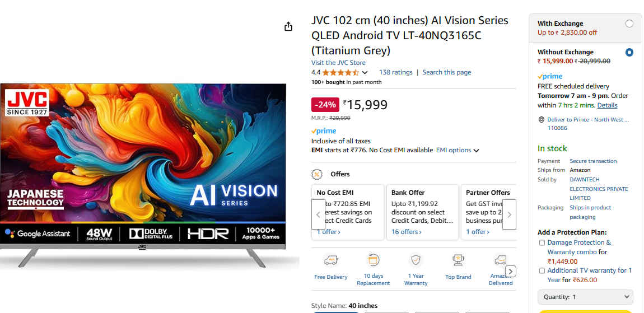This screenshot has height=313, width=644.
Task: Open the 16 offers Bank Offer link
Action: [406, 232]
